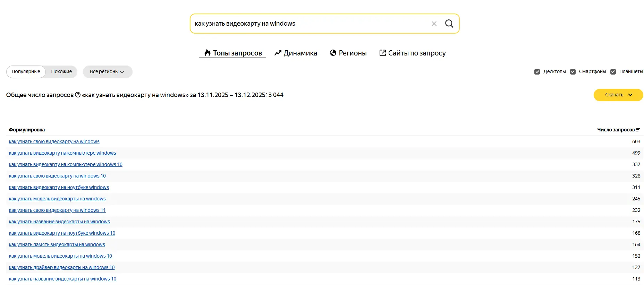
Task: Clear the search field with the X icon
Action: click(434, 24)
